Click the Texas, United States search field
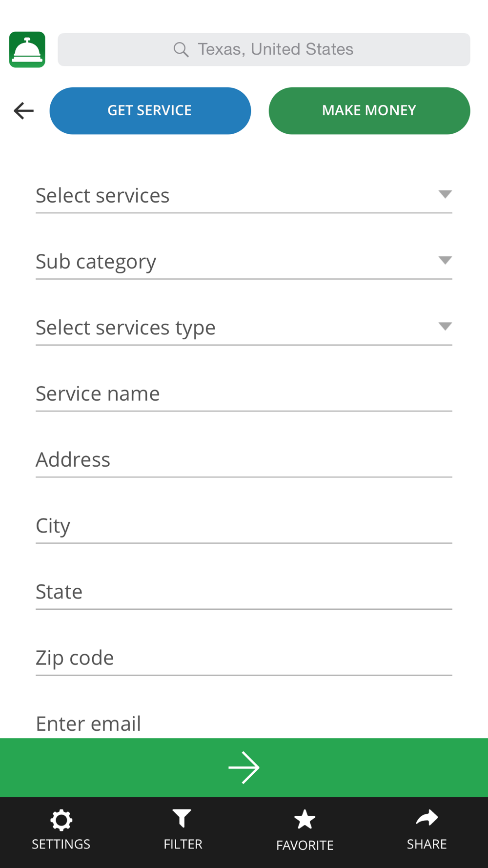Viewport: 488px width, 868px height. [264, 49]
